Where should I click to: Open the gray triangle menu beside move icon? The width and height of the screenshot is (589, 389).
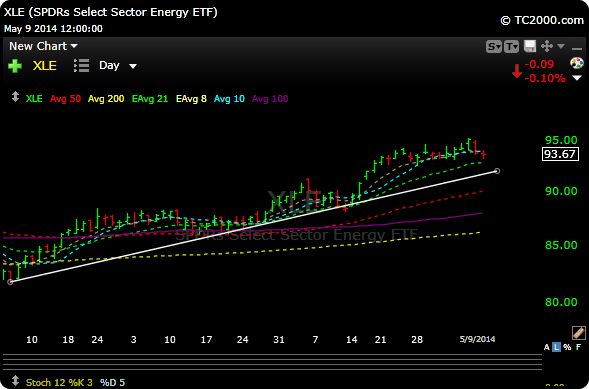(x=561, y=46)
